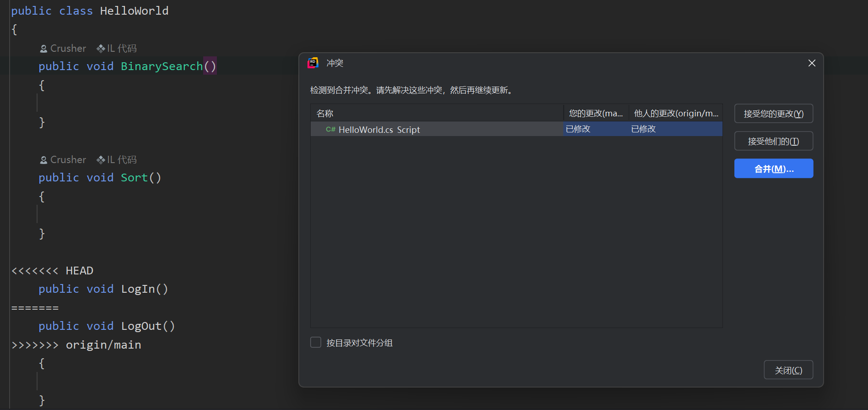Screen dimensions: 868x410
Task: Click the IL code icon above Sort
Action: pyautogui.click(x=101, y=160)
